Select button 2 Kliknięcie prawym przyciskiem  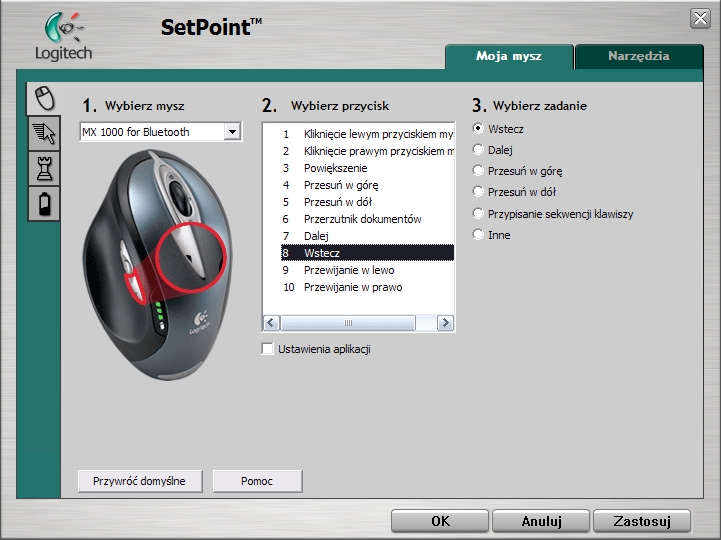[367, 151]
